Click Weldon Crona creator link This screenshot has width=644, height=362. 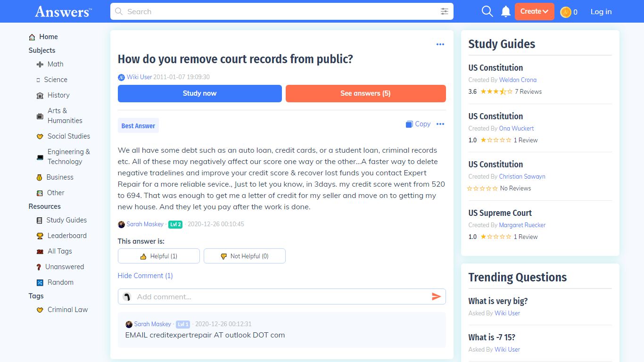(518, 80)
